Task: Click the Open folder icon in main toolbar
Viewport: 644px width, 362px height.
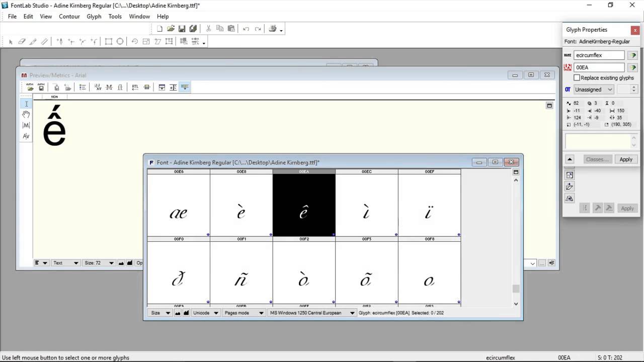Action: pos(171,29)
